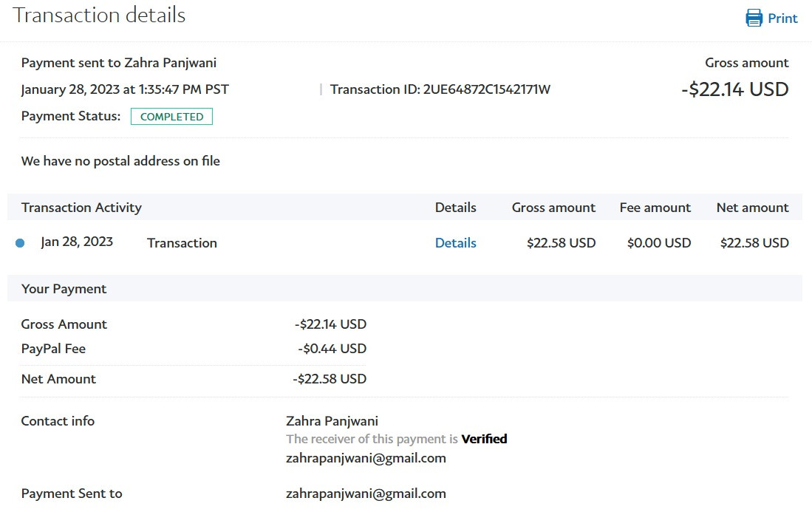Click the Print link text

tap(782, 18)
